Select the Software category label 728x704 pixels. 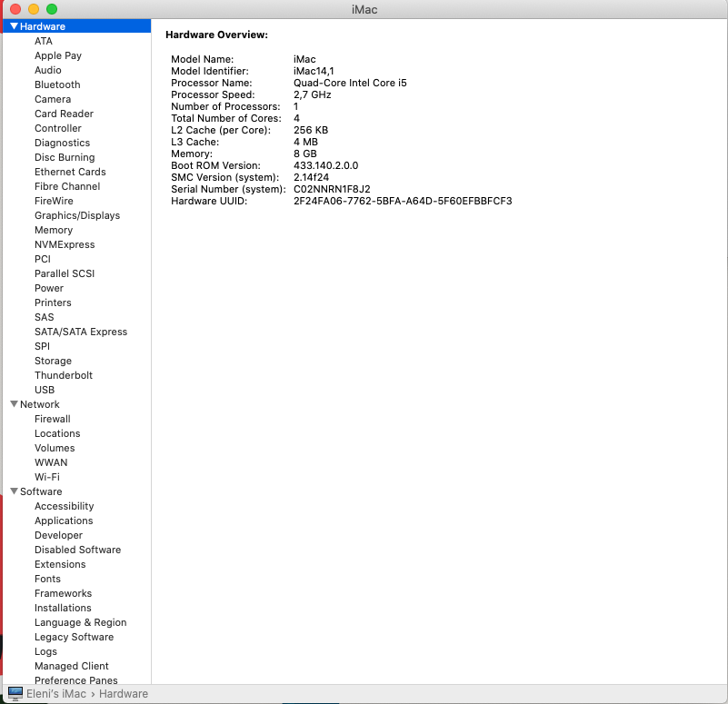coord(41,491)
